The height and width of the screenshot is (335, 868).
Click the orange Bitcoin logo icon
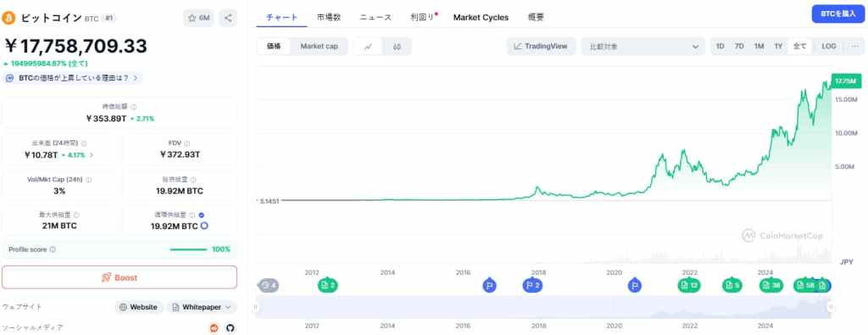[x=8, y=19]
